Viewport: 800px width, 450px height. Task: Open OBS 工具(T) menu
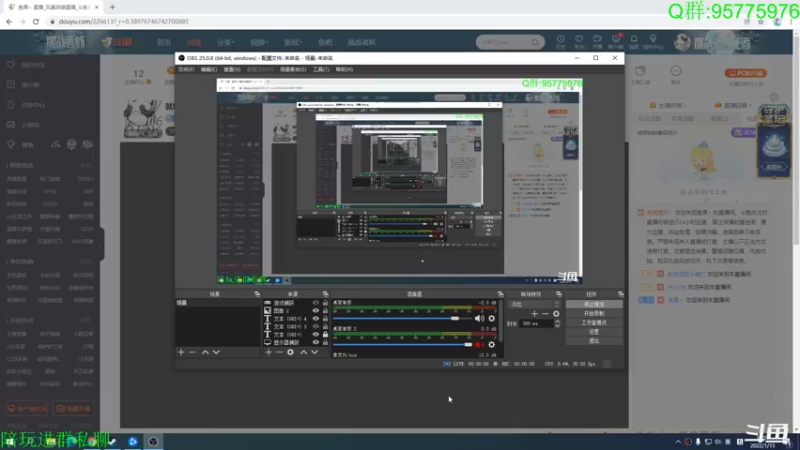321,69
